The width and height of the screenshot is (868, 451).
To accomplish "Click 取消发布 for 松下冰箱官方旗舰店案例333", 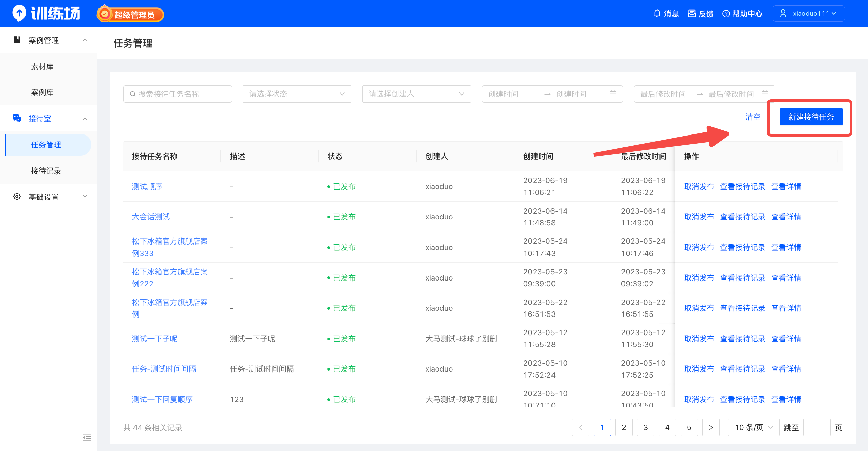I will 699,247.
